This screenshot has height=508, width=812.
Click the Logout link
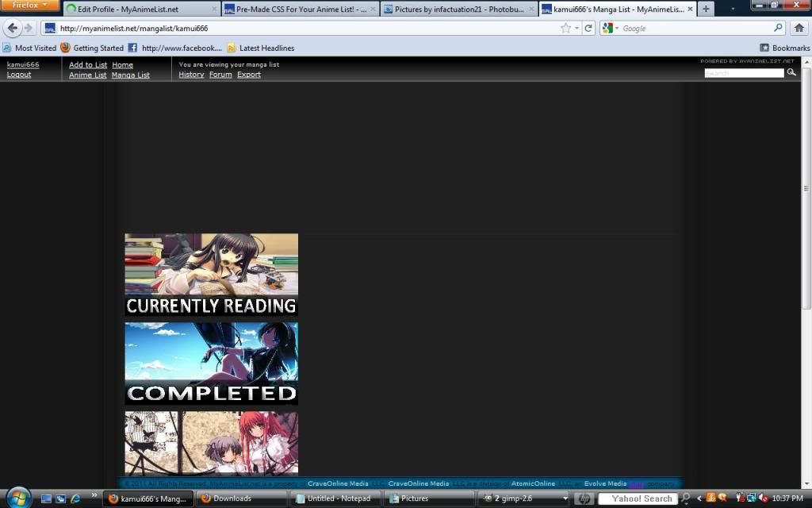[19, 75]
